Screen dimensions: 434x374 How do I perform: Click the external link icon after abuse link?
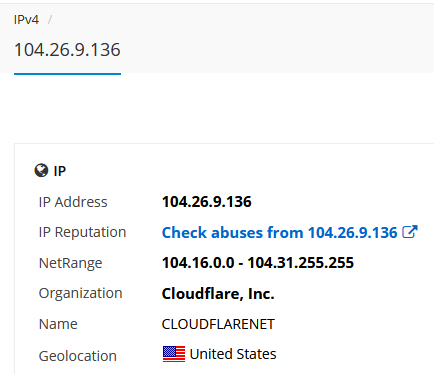410,232
